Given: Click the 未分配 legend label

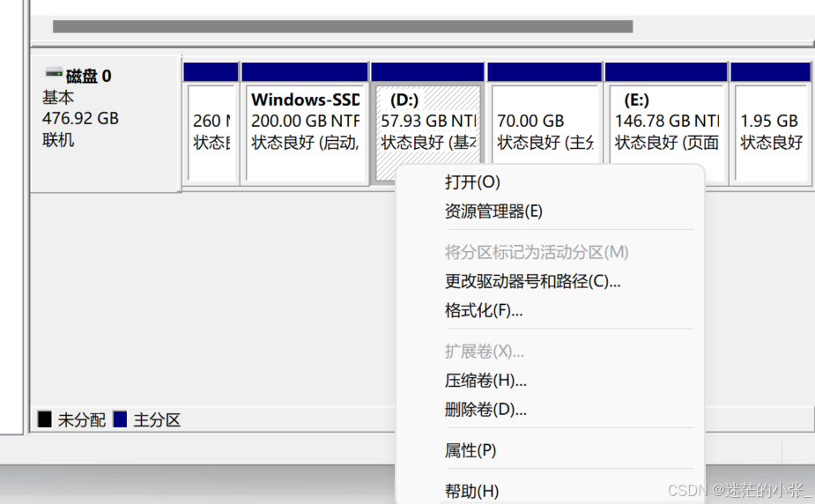Looking at the screenshot, I should click(82, 419).
